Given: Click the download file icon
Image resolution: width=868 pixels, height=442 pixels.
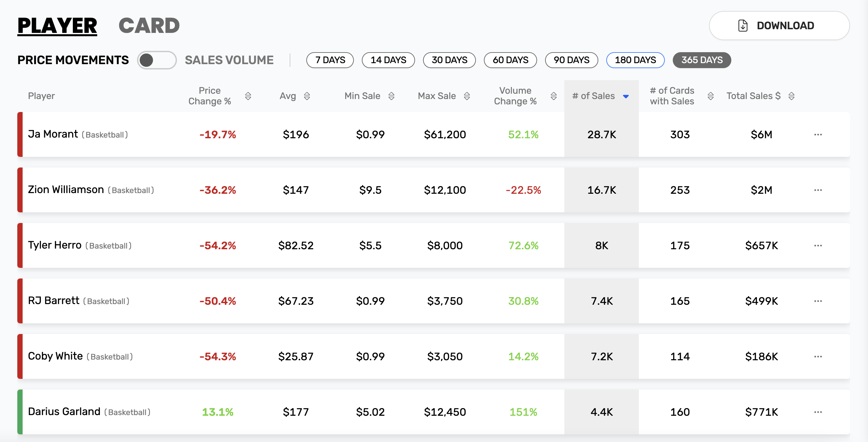Looking at the screenshot, I should (x=743, y=26).
